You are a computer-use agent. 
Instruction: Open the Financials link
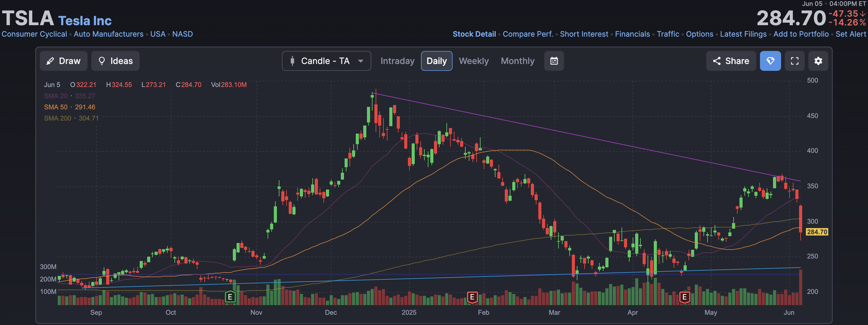point(632,34)
